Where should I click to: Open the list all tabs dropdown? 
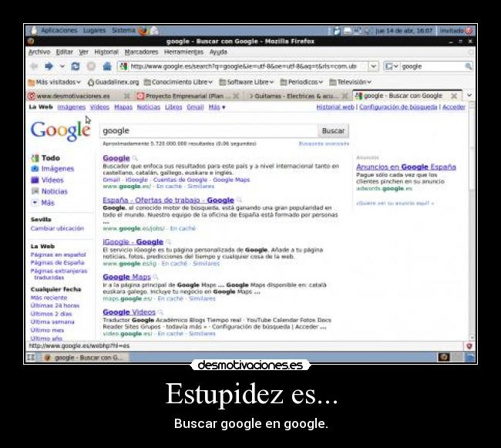point(469,95)
